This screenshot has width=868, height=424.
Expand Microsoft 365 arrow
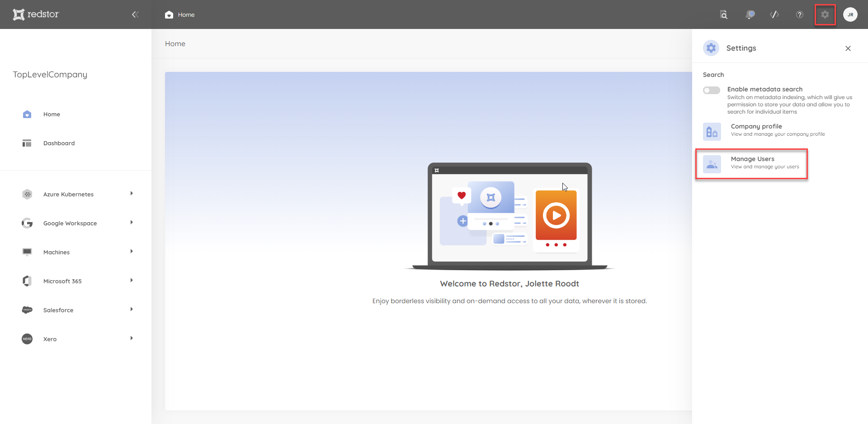132,281
